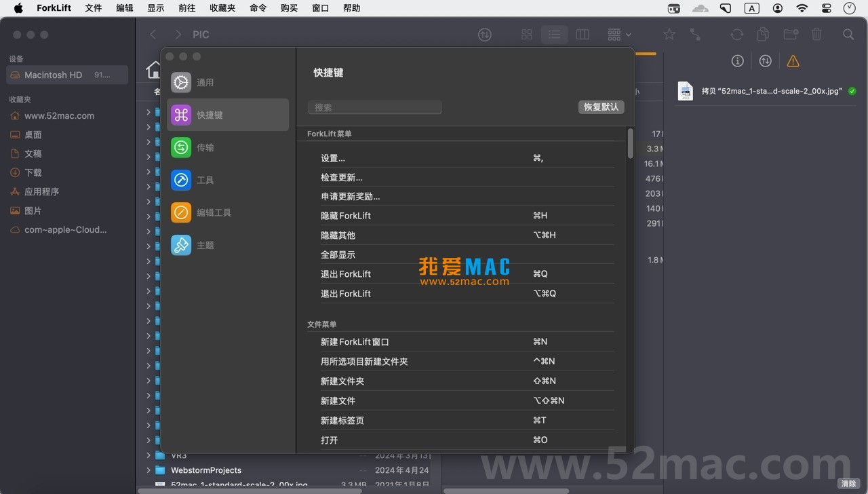Show the transfers tab in activity panel
The image size is (868, 494).
(766, 61)
